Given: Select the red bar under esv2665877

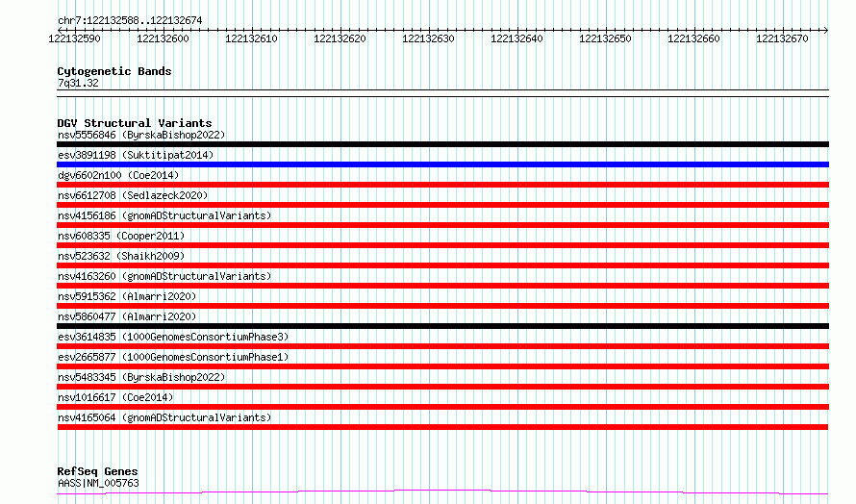Looking at the screenshot, I should coord(442,366).
